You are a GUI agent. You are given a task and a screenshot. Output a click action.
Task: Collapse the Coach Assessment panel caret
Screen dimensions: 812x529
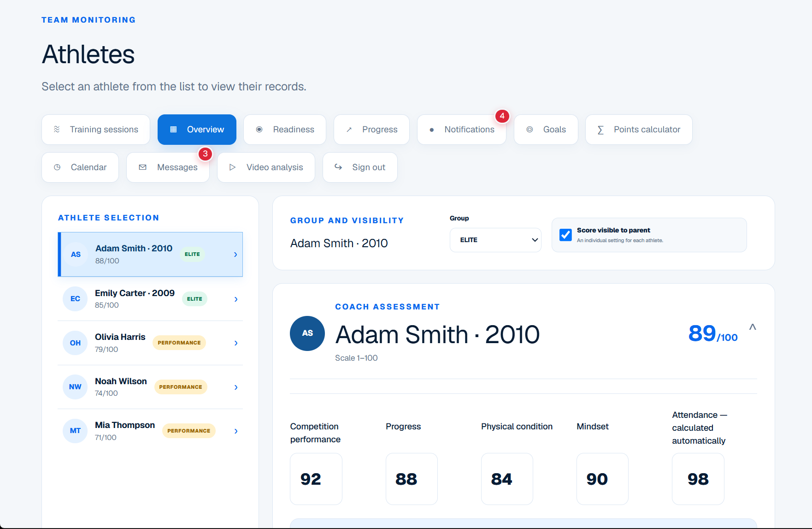(753, 327)
